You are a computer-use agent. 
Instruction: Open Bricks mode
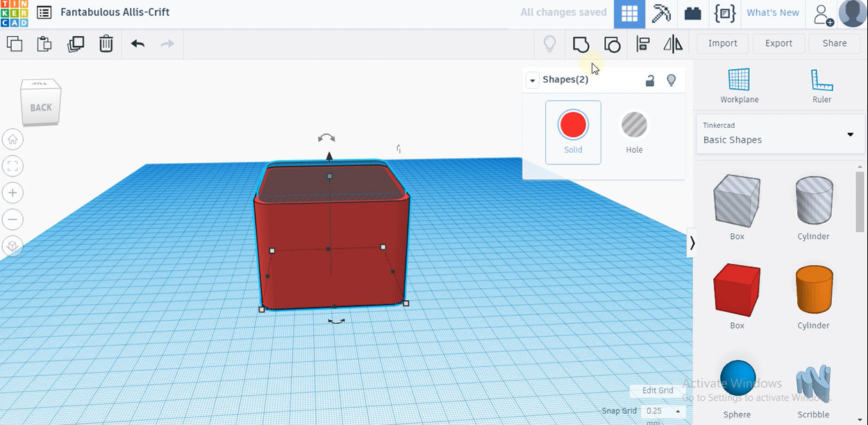click(692, 13)
